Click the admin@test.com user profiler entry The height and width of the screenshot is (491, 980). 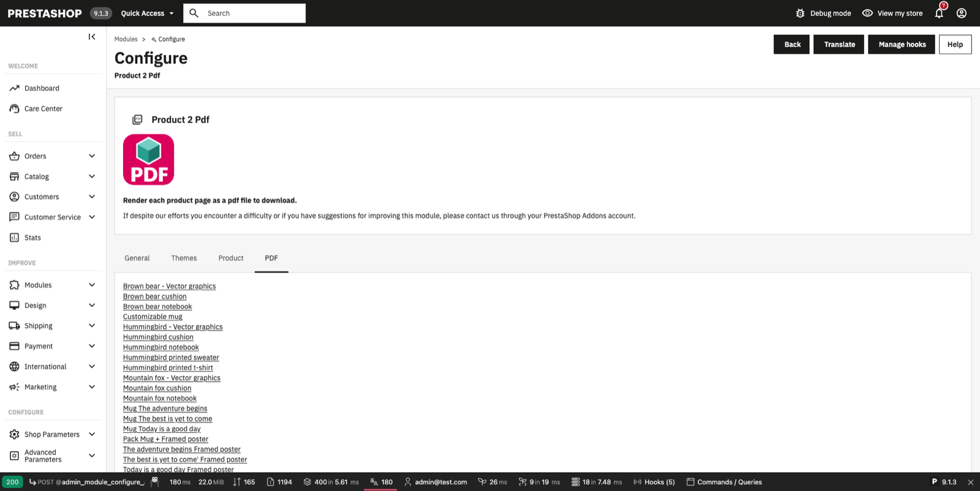pyautogui.click(x=435, y=482)
